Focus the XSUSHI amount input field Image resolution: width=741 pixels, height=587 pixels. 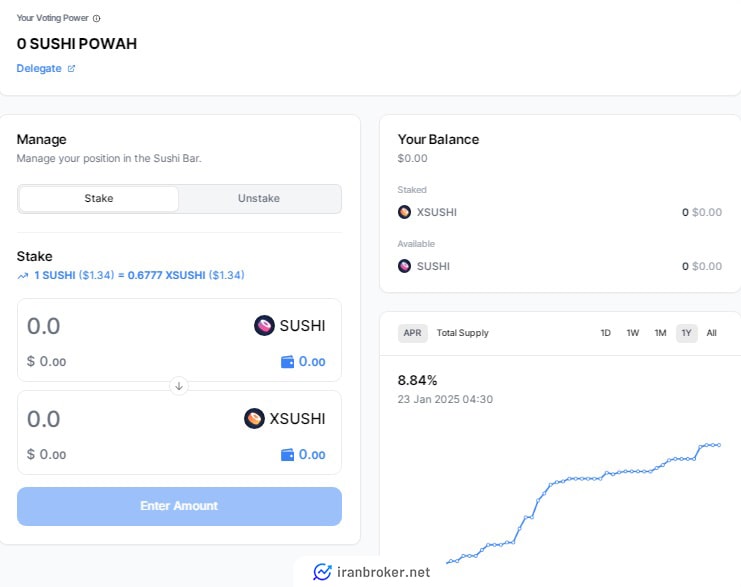pos(43,419)
